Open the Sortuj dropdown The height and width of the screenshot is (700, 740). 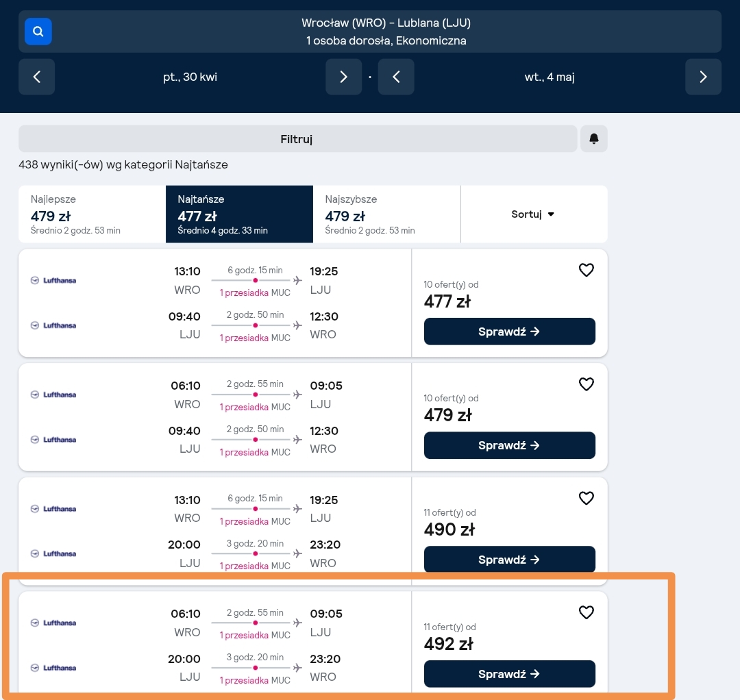[x=534, y=214]
